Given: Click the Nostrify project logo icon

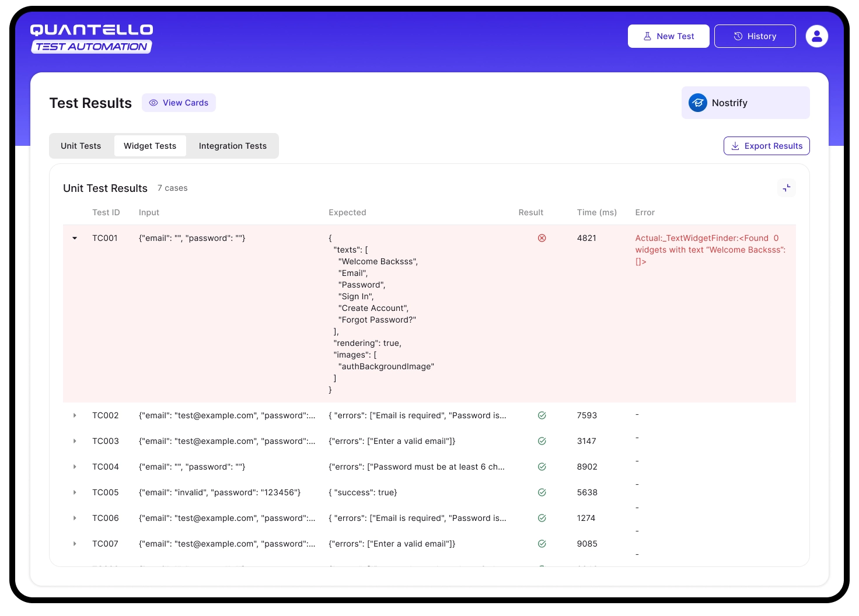Looking at the screenshot, I should 698,103.
